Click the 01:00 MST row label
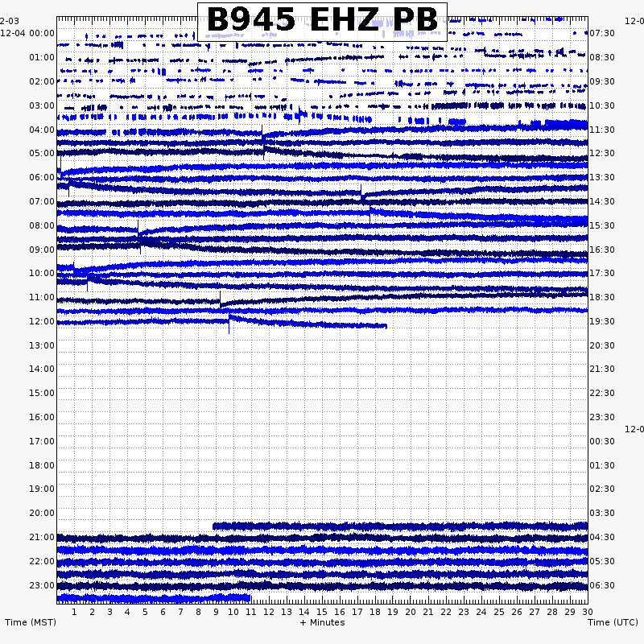Screen dimensions: 644x644 pyautogui.click(x=42, y=57)
